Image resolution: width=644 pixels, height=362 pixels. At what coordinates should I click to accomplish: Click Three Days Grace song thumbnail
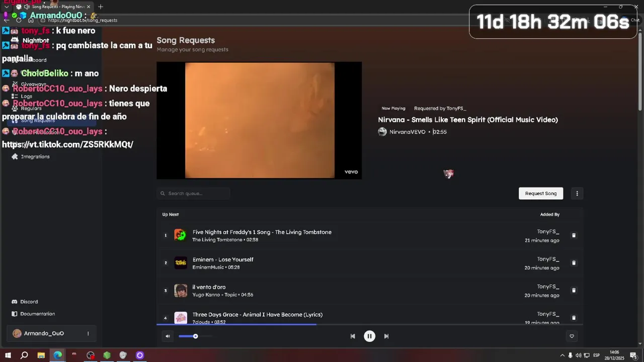point(181,318)
